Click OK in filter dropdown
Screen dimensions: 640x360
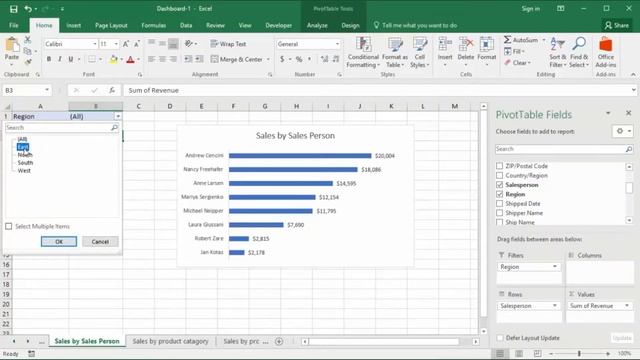59,242
